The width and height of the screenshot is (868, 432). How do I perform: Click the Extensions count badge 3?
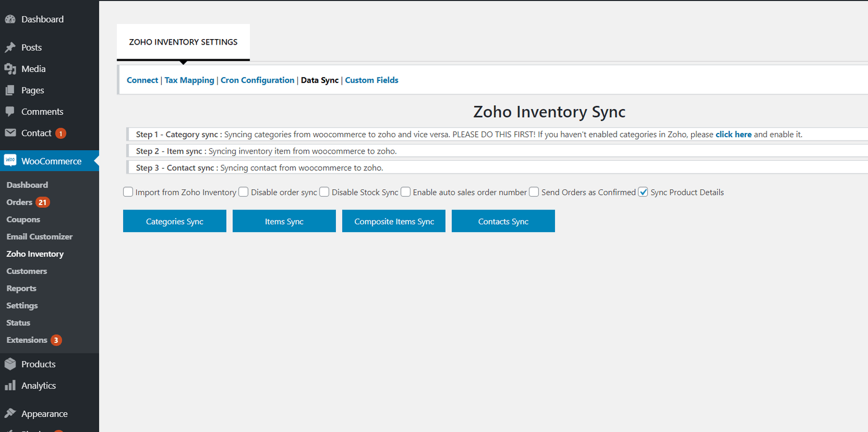pos(56,340)
